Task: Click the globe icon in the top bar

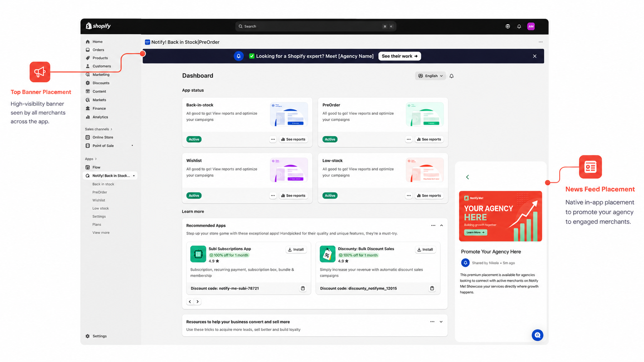Action: 508,27
